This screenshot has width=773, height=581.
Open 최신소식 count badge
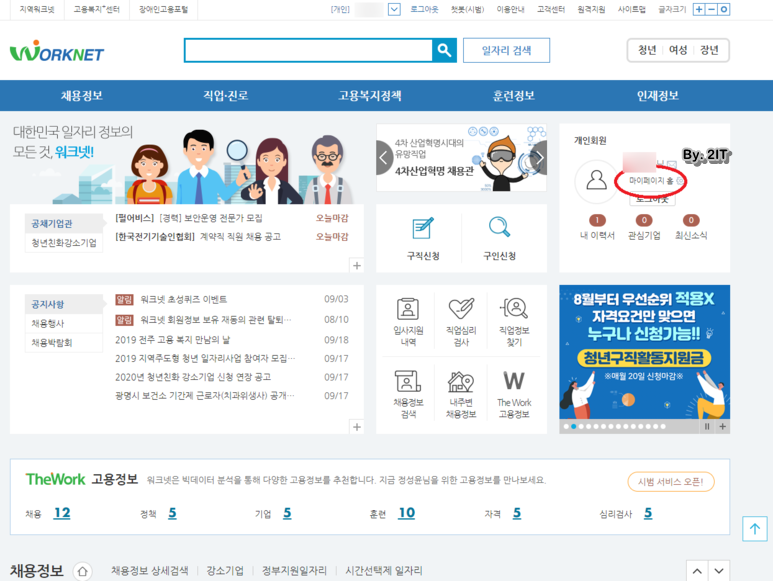(x=691, y=220)
